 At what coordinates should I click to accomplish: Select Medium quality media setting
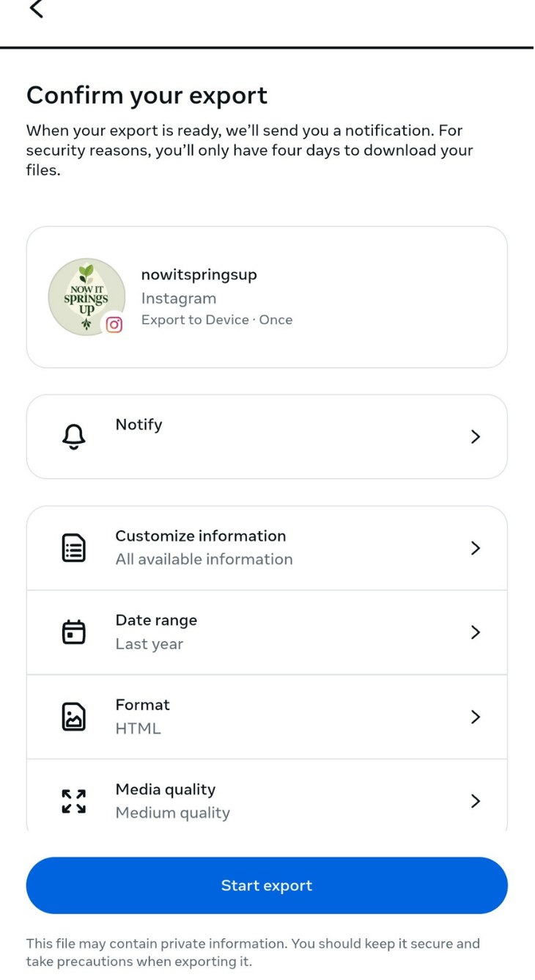[x=173, y=813]
